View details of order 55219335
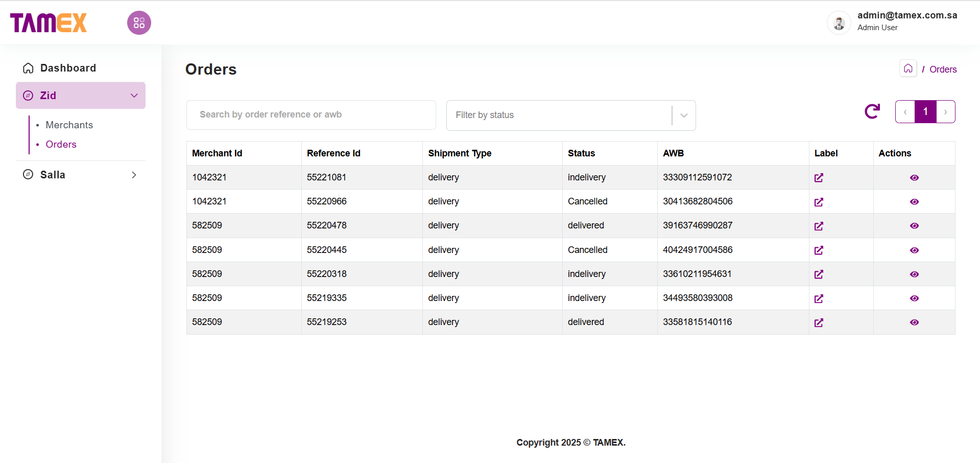The height and width of the screenshot is (463, 980). pyautogui.click(x=914, y=298)
